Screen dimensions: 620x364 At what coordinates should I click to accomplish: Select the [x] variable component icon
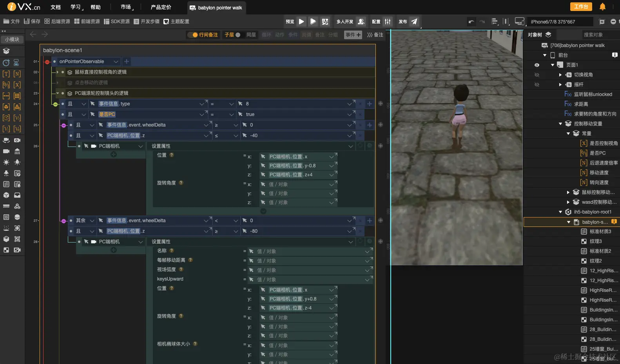click(17, 85)
